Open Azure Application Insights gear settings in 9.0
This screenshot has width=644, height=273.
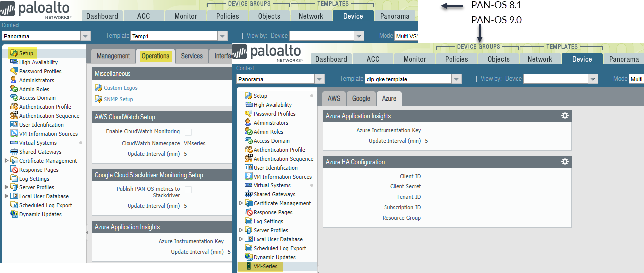coord(565,116)
